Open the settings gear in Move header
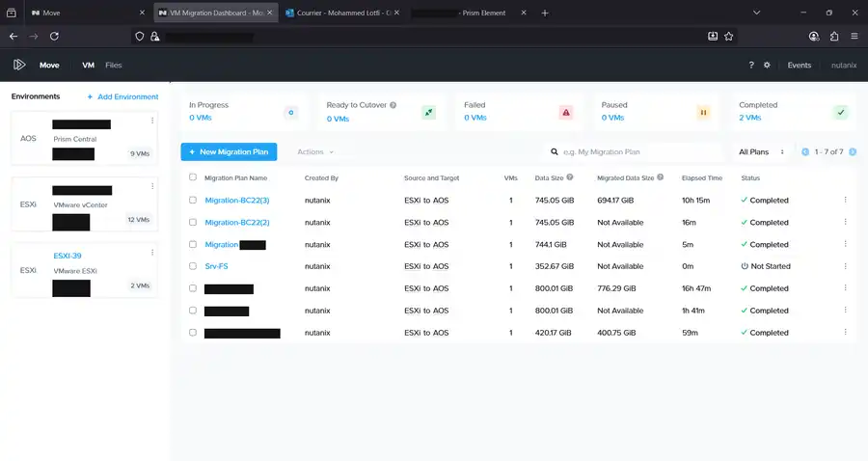The width and height of the screenshot is (868, 461). tap(767, 65)
